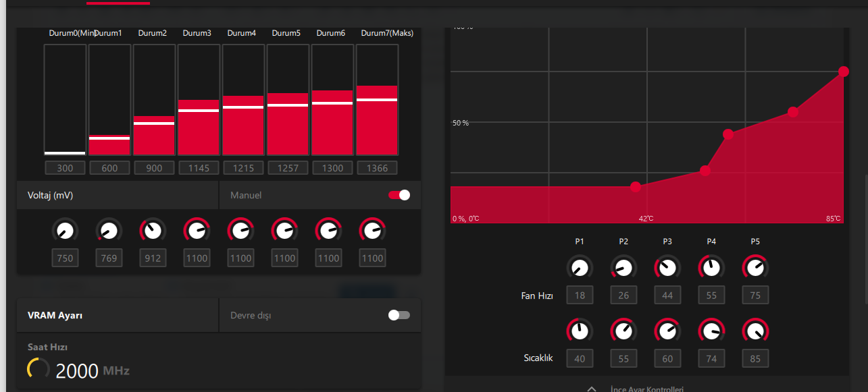
Task: Enable the VRAM Ayarı toggle
Action: [399, 315]
